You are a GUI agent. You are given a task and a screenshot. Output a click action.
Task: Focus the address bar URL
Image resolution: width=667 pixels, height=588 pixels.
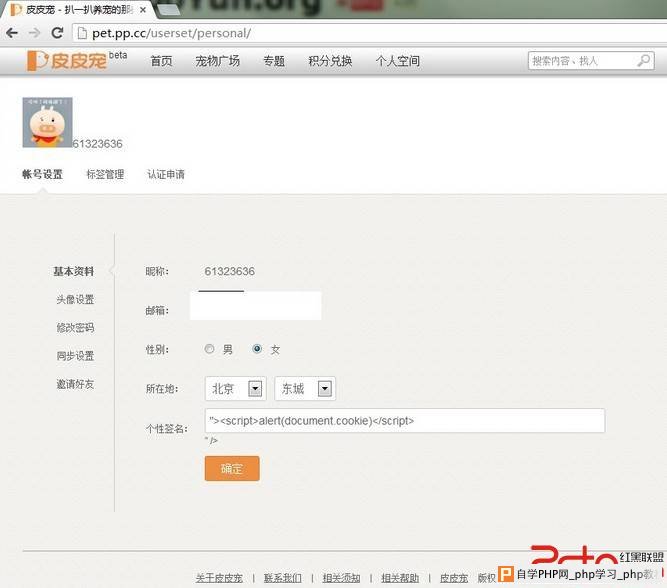[x=171, y=33]
